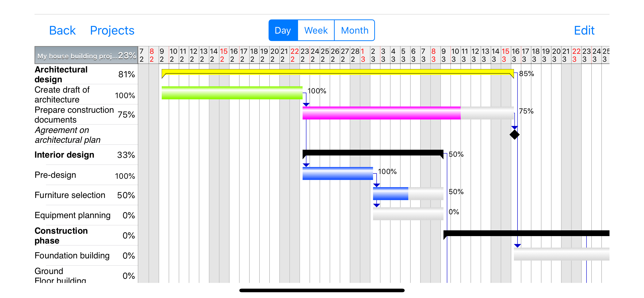Switch to Week view
This screenshot has width=644, height=298.
pyautogui.click(x=316, y=30)
